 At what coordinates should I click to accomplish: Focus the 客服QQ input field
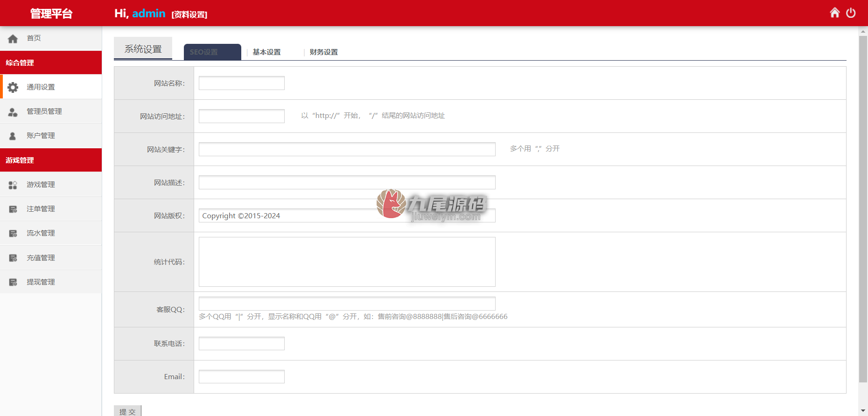pos(347,304)
